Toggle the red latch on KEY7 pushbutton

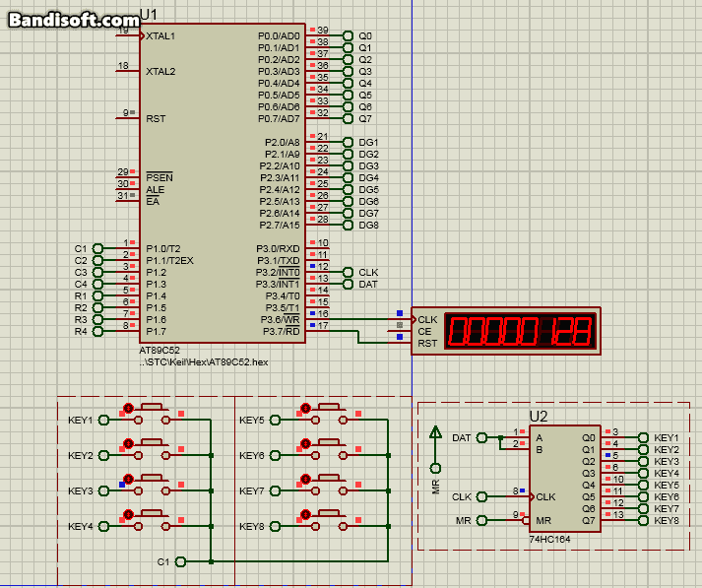pyautogui.click(x=306, y=479)
